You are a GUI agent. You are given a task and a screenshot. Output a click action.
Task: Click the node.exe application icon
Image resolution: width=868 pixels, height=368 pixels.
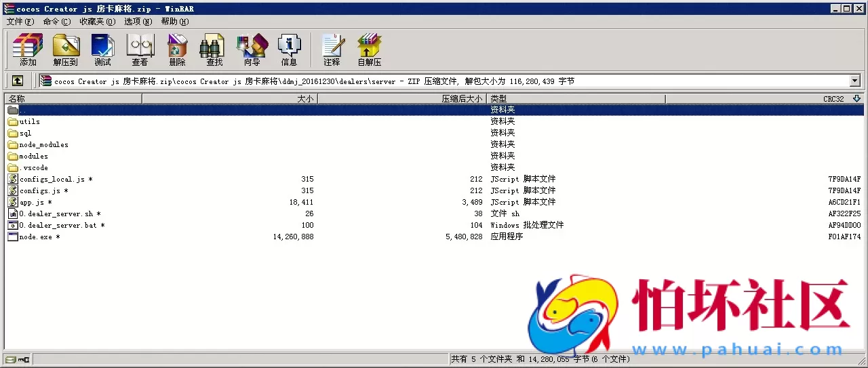[13, 237]
